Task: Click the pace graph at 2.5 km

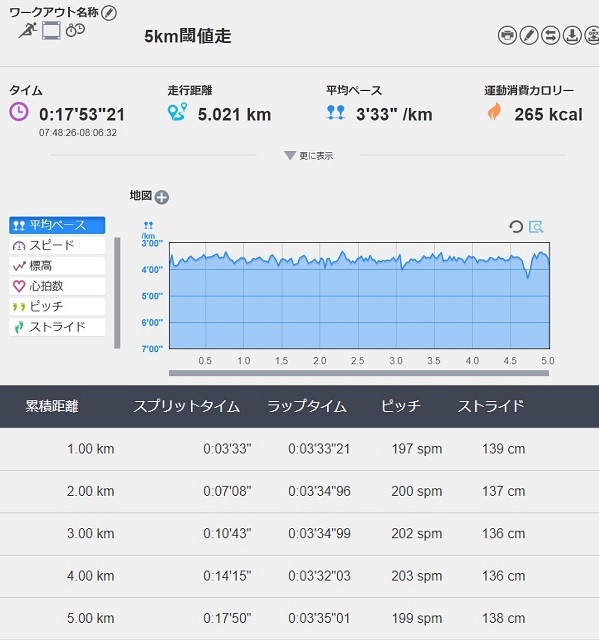Action: (358, 296)
